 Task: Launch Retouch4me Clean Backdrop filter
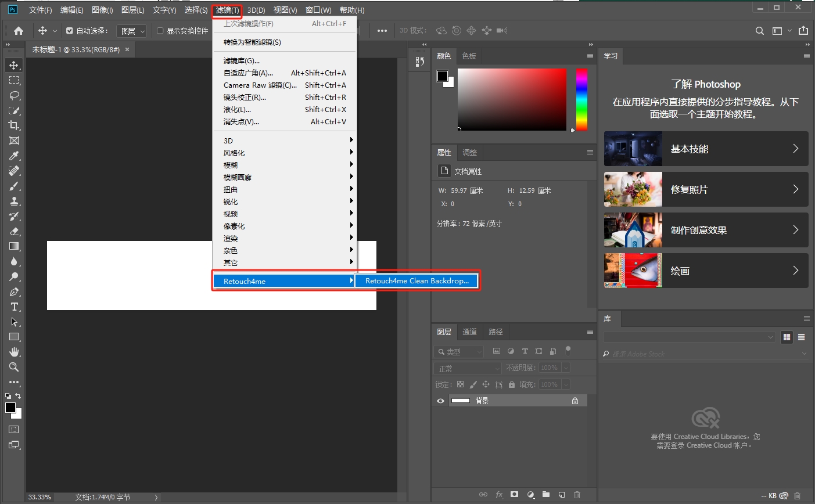(x=416, y=281)
